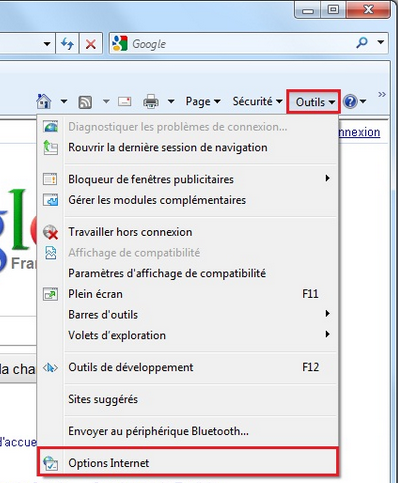The height and width of the screenshot is (483, 398).
Task: Click the Outils de développement cursor icon
Action: 50,368
